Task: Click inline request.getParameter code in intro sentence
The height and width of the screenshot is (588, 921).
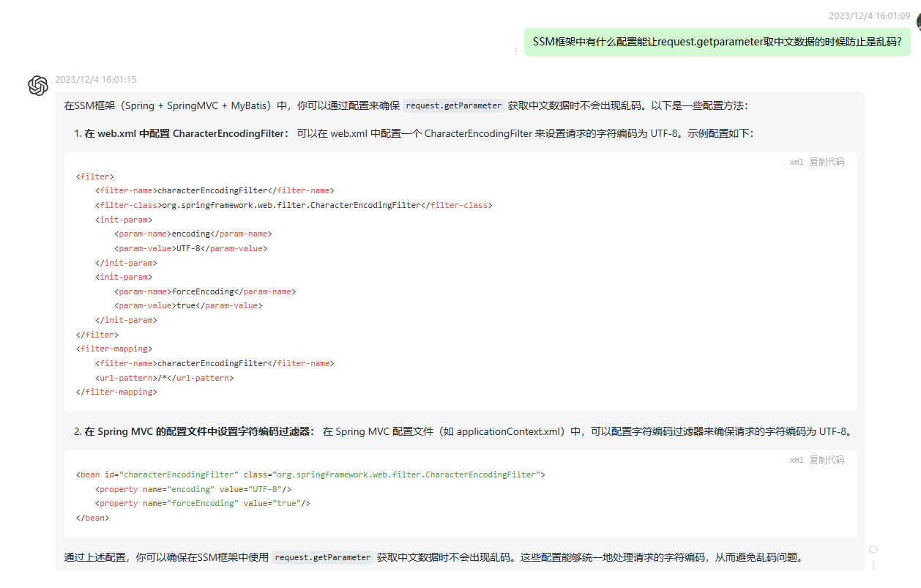Action: coord(454,105)
